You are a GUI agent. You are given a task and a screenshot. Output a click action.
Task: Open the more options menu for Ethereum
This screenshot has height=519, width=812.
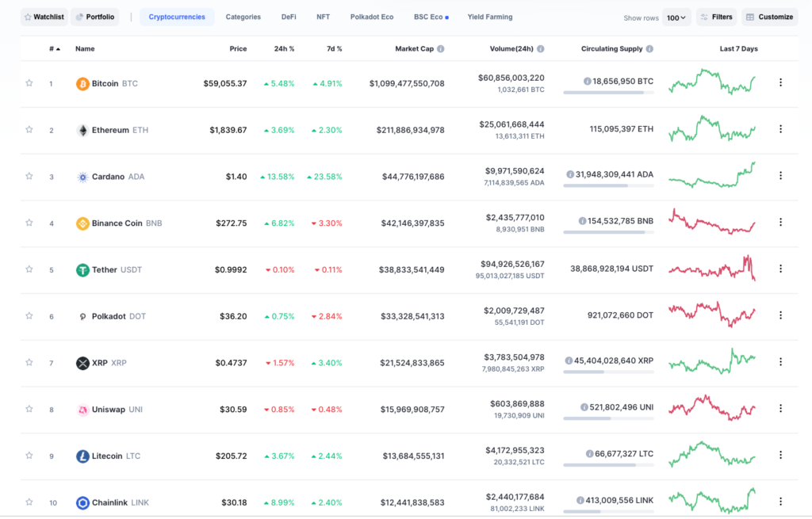tap(780, 129)
